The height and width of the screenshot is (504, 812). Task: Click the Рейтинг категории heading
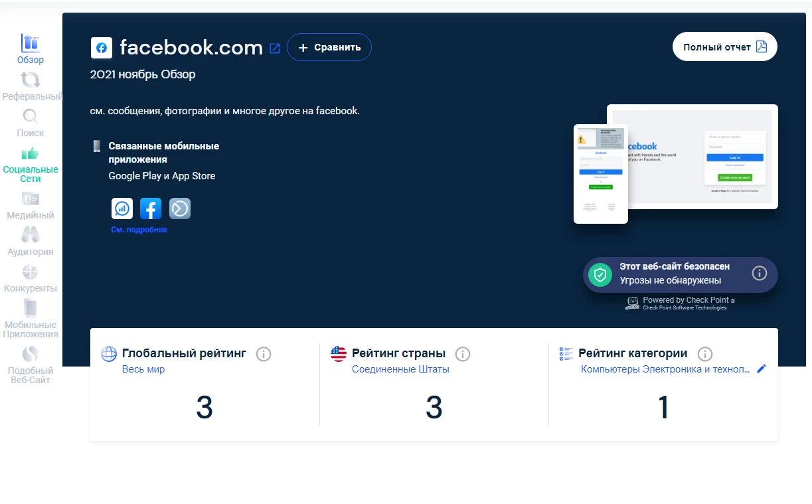[x=633, y=353]
